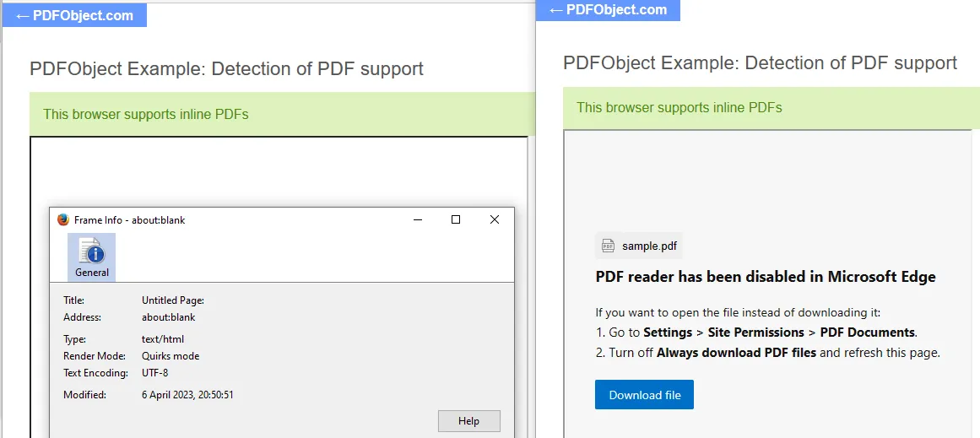Select the 'Untitled Page:' title value

173,300
